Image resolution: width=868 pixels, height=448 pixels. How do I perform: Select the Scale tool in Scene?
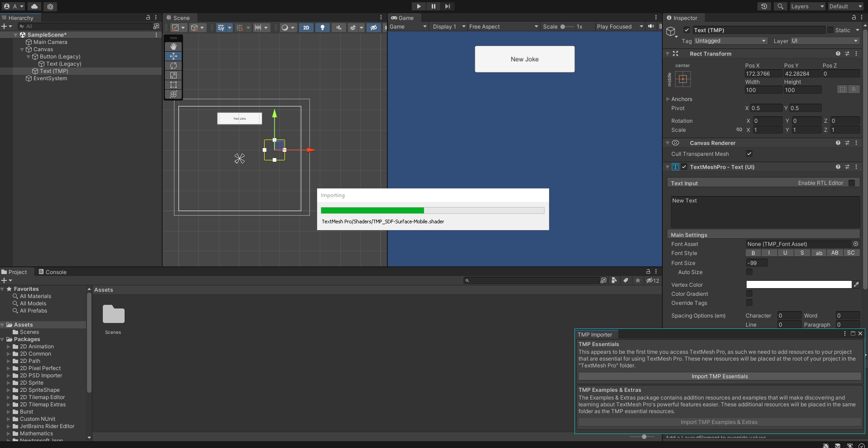(x=174, y=75)
